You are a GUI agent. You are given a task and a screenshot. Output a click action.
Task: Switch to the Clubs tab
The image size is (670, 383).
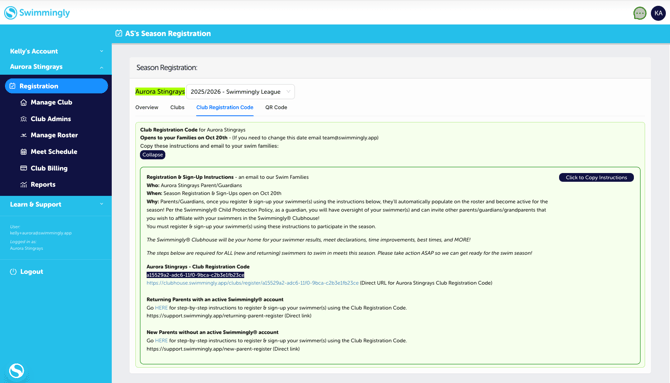(x=177, y=107)
